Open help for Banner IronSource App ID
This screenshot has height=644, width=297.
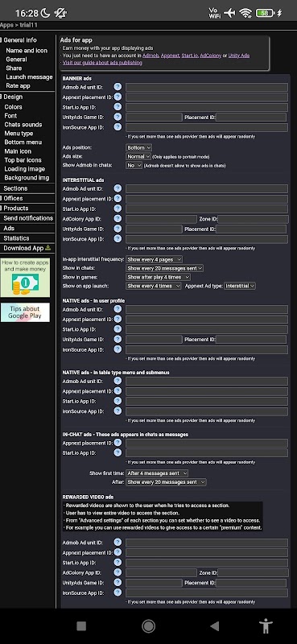118,127
